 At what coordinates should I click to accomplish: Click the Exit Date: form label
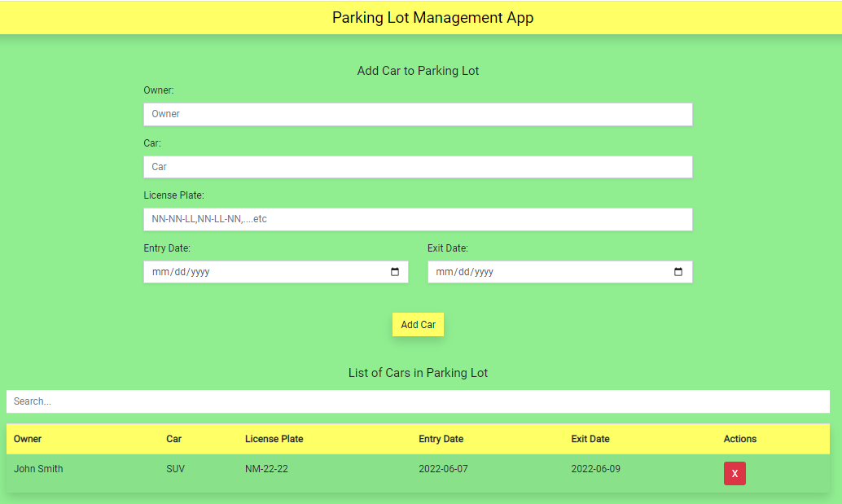click(x=448, y=248)
